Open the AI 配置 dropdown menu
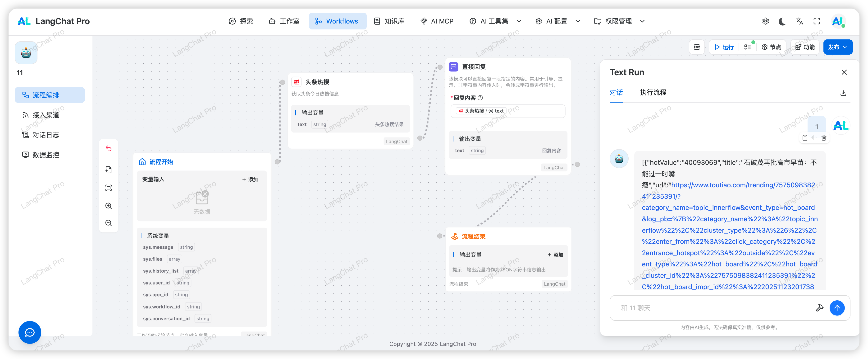The width and height of the screenshot is (868, 359). point(578,21)
